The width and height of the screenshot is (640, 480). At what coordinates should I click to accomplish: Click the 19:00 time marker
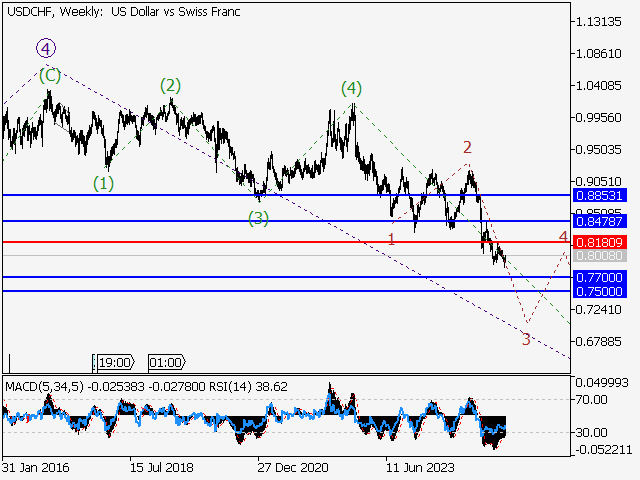(114, 362)
